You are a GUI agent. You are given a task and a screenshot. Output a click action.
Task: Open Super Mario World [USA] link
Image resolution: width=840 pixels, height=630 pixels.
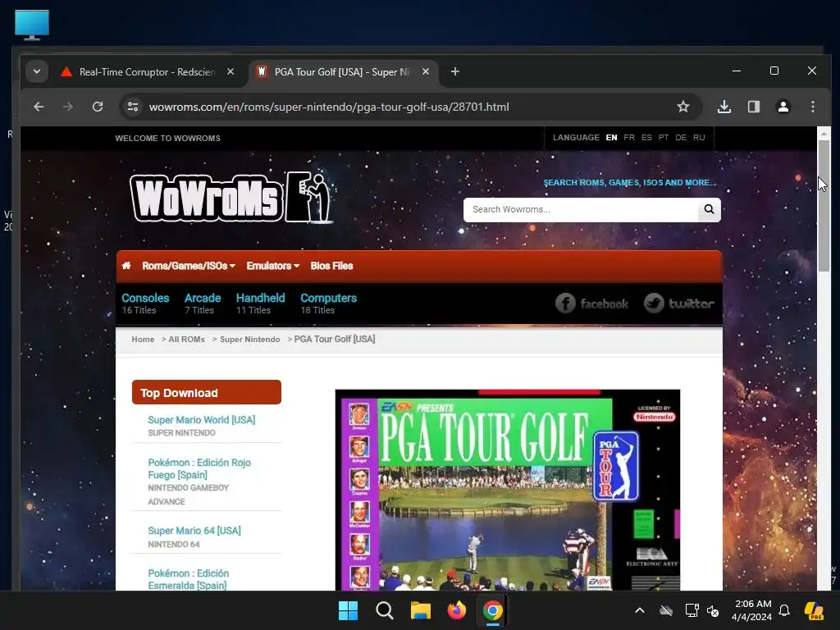coord(202,420)
